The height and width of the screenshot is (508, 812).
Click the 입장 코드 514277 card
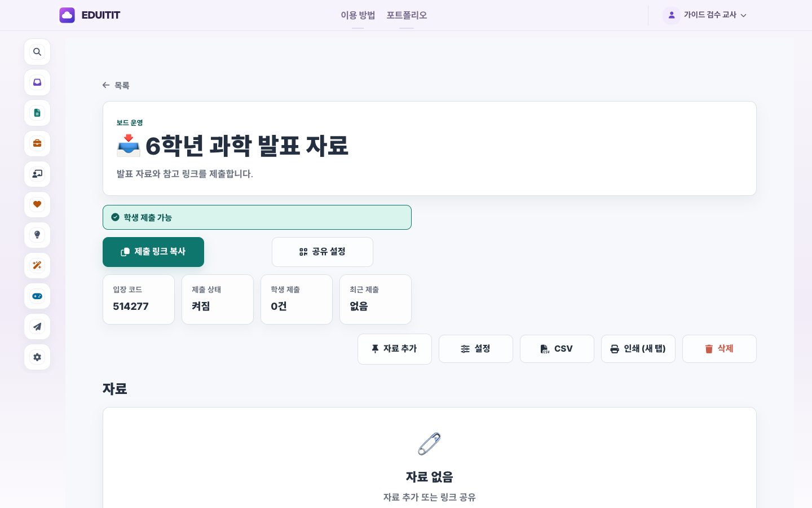(139, 299)
